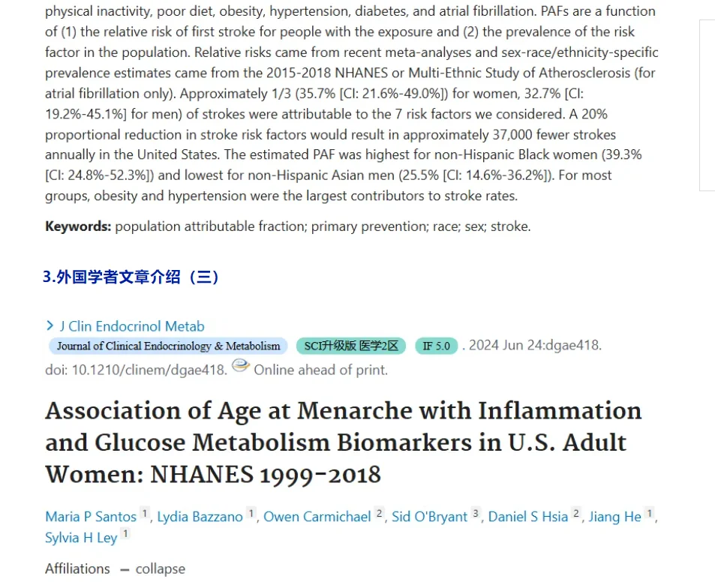Image resolution: width=715 pixels, height=588 pixels.
Task: Click the article title Association of Age at Menarche
Action: pos(344,442)
